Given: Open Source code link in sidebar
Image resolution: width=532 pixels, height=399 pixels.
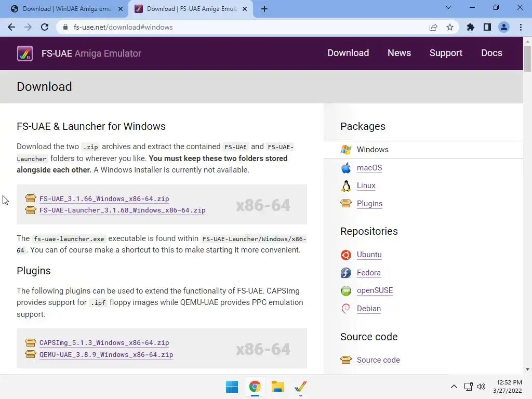Looking at the screenshot, I should [x=378, y=360].
